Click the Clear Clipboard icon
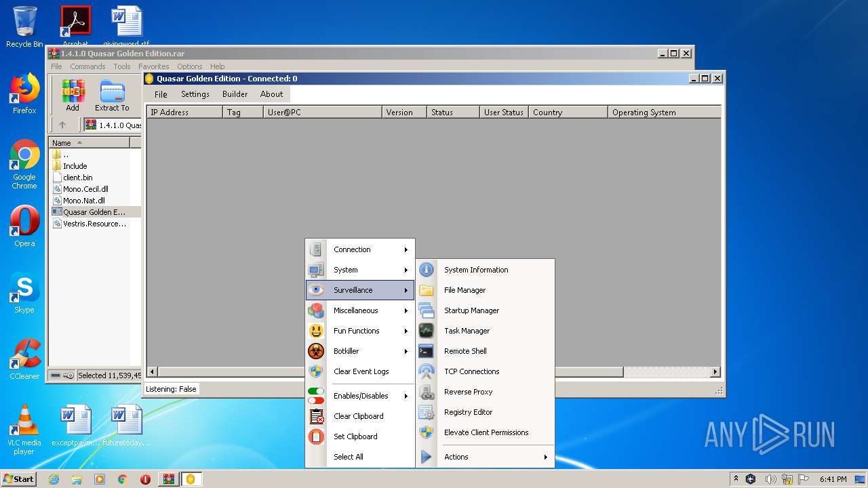The width and height of the screenshot is (868, 488). (316, 416)
